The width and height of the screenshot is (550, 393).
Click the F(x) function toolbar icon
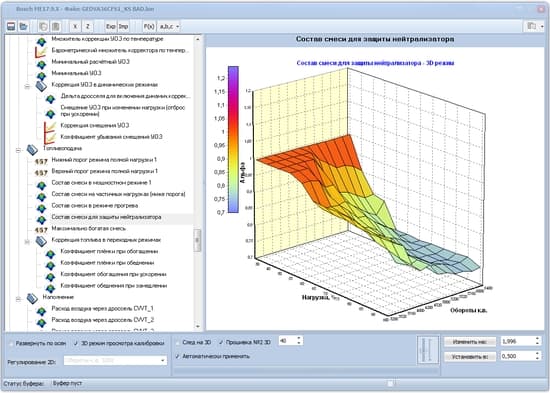tap(149, 26)
